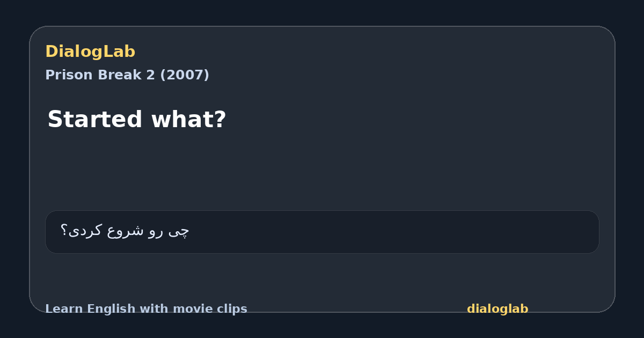
Task: Click the word "Started" in the dialog
Action: tap(94, 119)
